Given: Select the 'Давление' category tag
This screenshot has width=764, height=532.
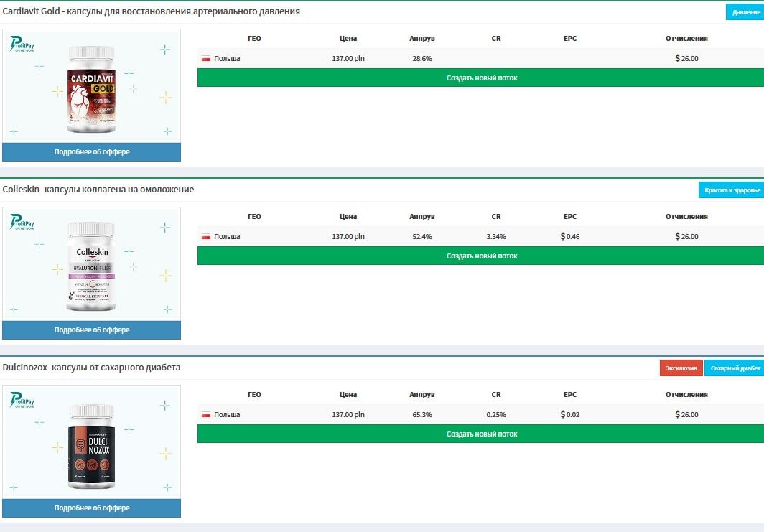Looking at the screenshot, I should [x=745, y=12].
